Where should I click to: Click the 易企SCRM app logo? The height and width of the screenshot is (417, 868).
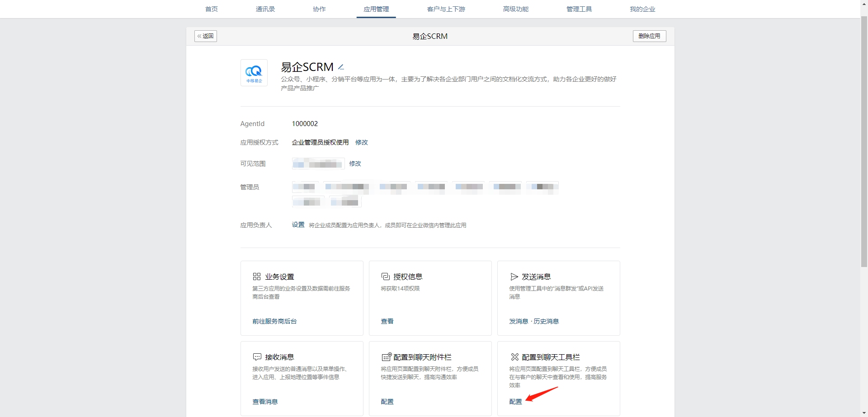pos(254,73)
